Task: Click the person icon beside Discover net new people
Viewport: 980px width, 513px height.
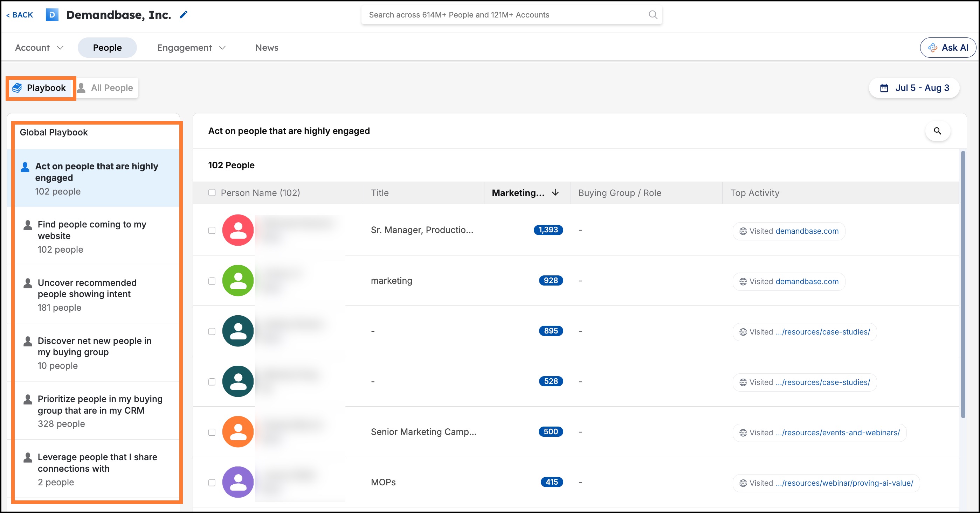Action: click(28, 341)
